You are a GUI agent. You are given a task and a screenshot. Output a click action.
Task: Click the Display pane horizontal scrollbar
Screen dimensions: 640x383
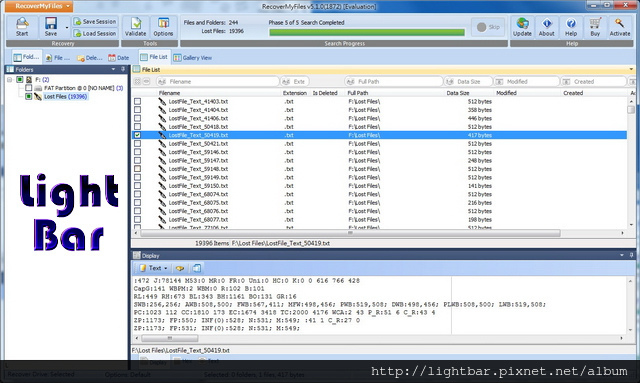170,338
